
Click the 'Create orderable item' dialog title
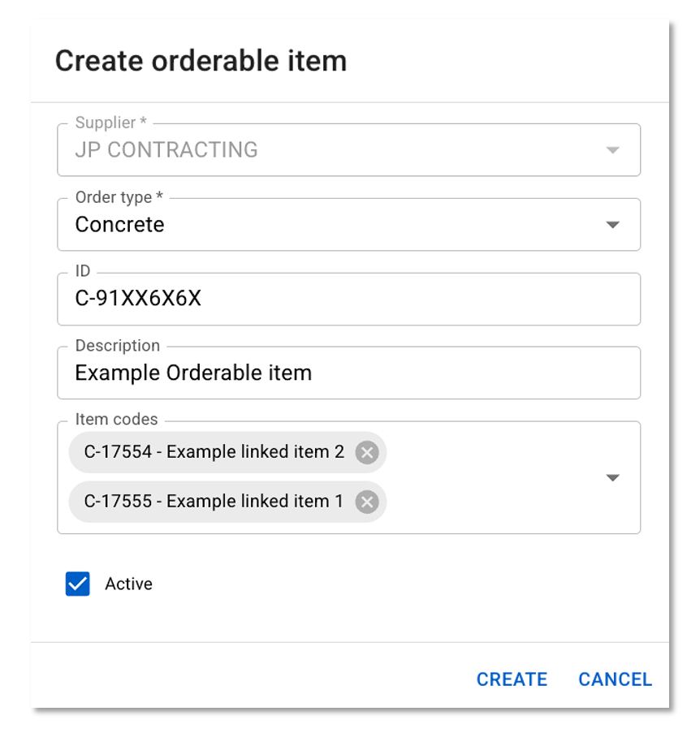tap(201, 61)
